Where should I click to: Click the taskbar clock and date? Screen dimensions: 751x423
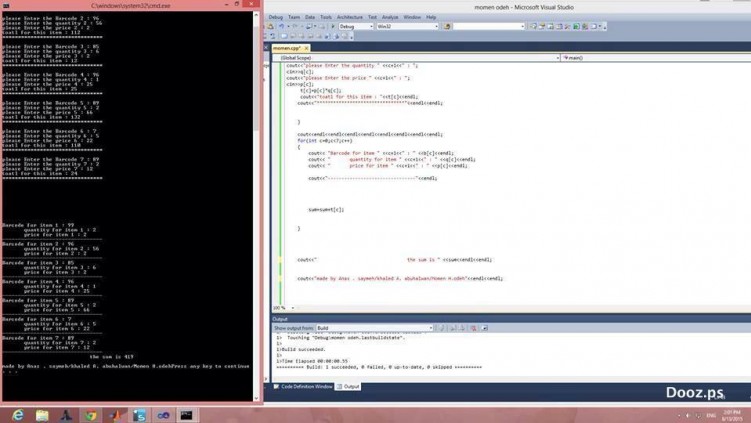pyautogui.click(x=732, y=415)
